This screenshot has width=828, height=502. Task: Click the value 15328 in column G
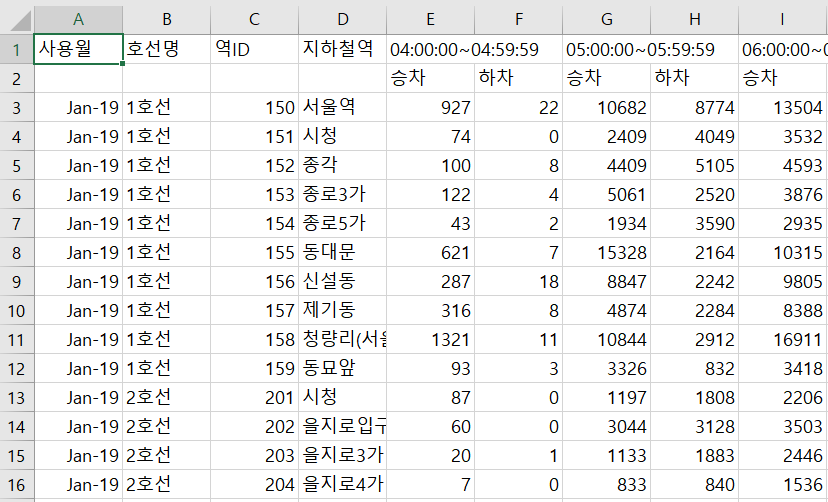[606, 253]
